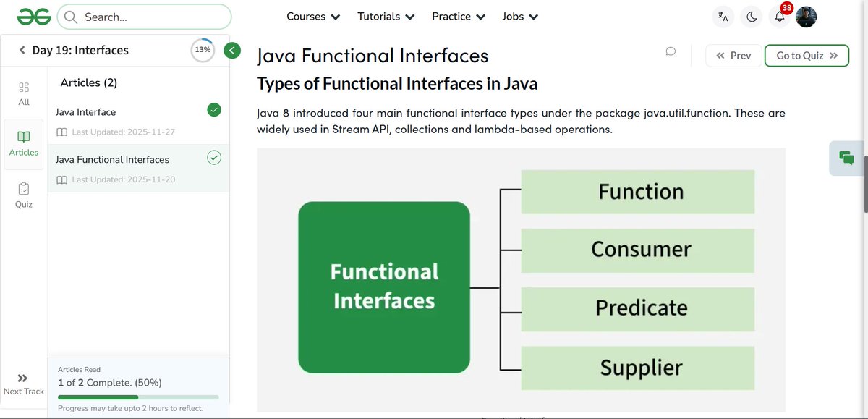Viewport: 868px width, 419px height.
Task: Open the discussion comment icon near the article title
Action: 670,51
